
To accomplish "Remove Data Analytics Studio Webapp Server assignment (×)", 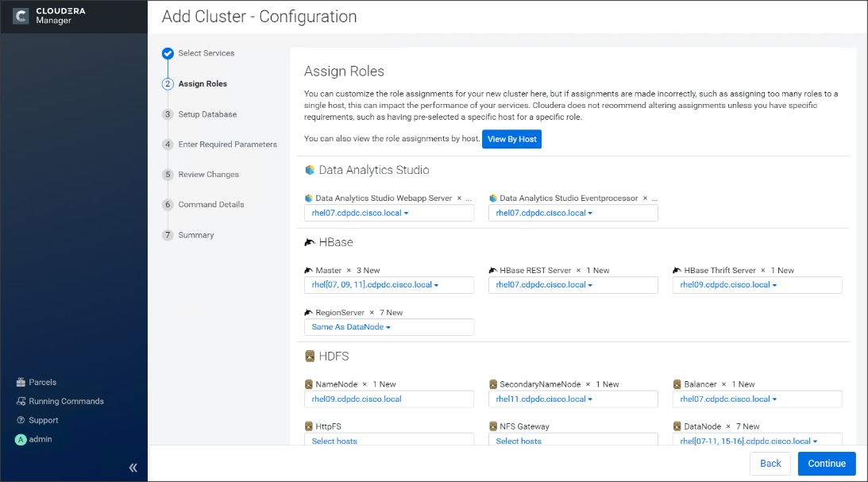I will point(459,198).
